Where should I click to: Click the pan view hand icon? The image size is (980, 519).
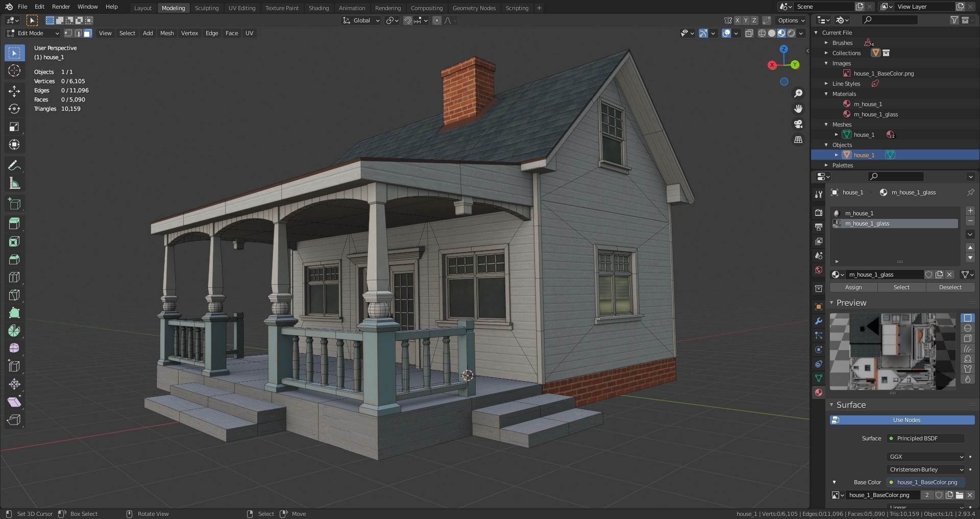click(798, 109)
